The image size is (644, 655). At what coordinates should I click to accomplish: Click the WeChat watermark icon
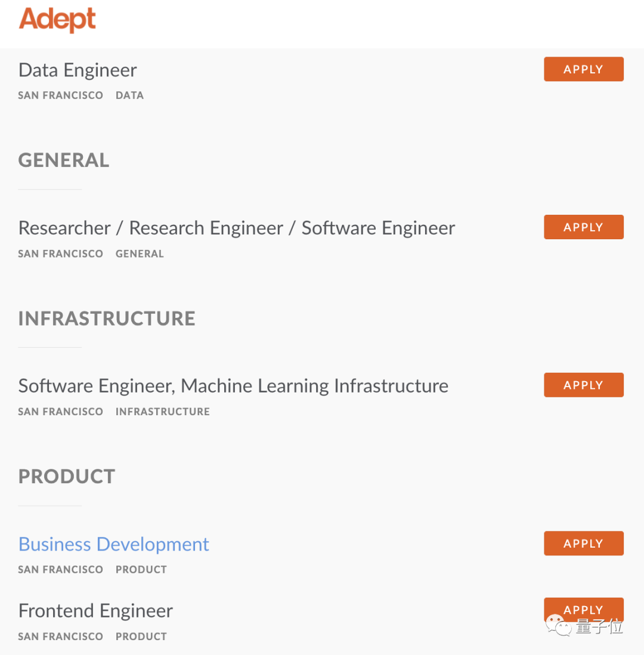[559, 626]
